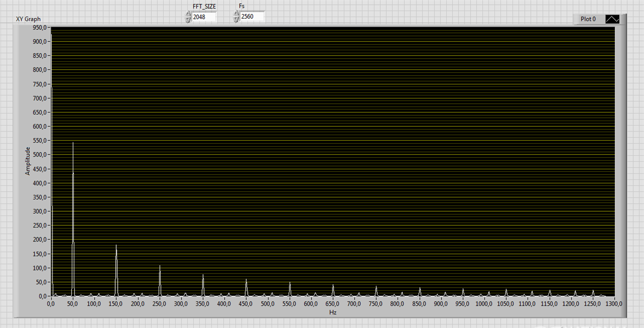
Task: Click the FFT_SIZE label text
Action: 204,6
